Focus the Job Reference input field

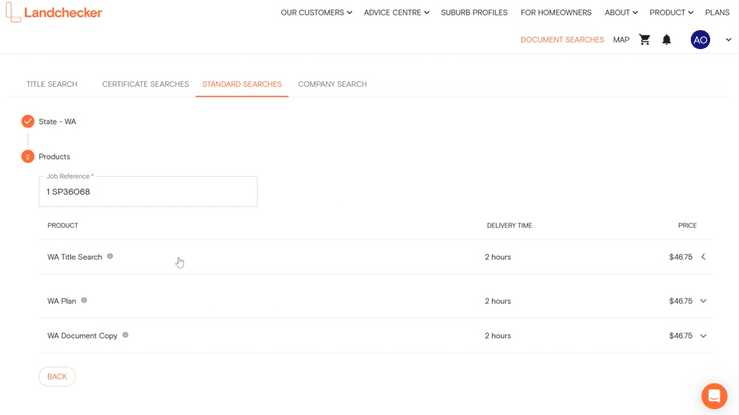(148, 191)
